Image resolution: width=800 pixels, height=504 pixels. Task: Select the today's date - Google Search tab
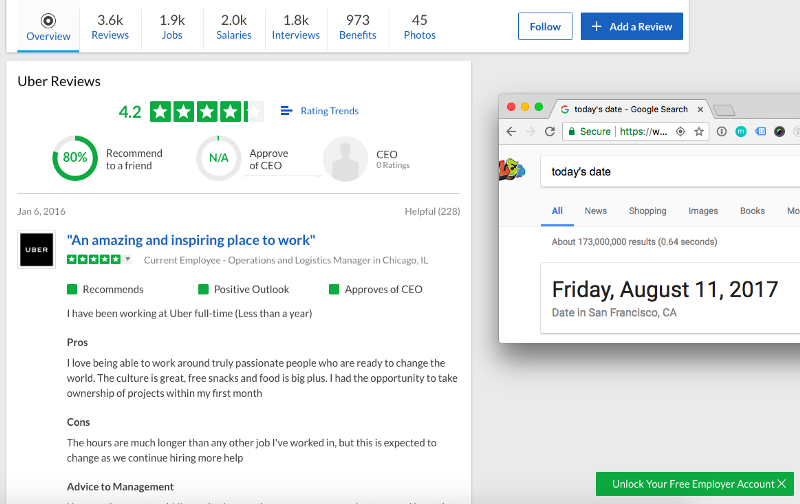point(631,109)
